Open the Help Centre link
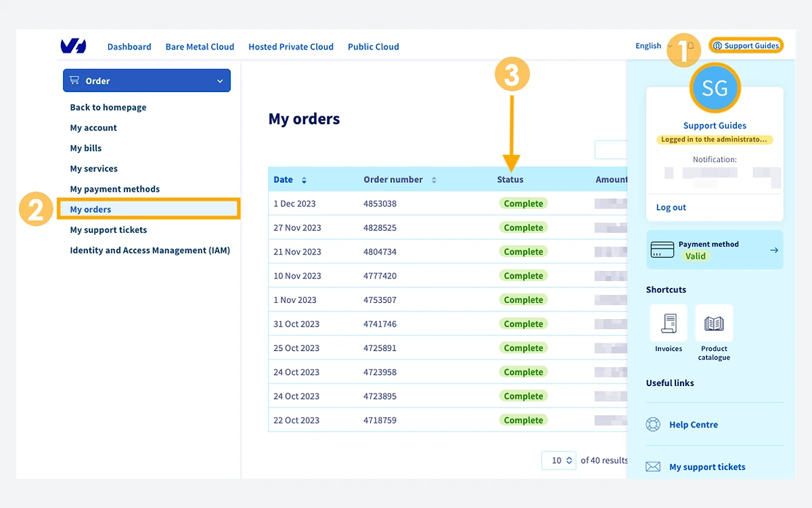The height and width of the screenshot is (508, 812). 694,425
